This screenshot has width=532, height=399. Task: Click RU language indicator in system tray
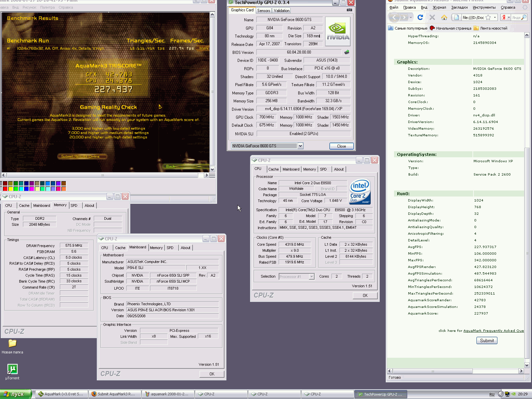point(492,394)
